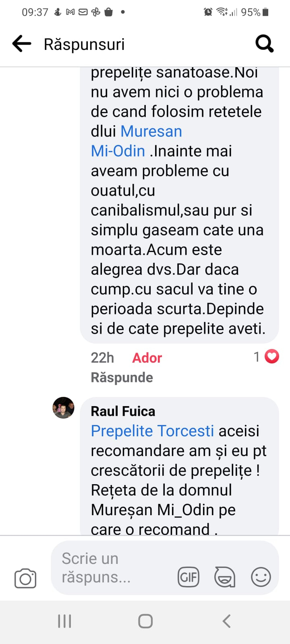
Task: Tap the reaction count number 1
Action: coord(257,357)
